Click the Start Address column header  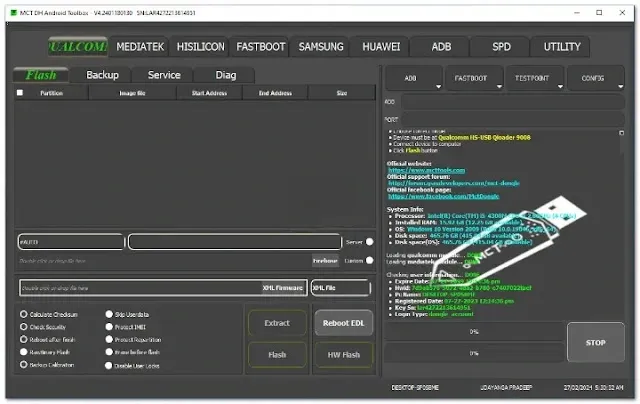(209, 93)
